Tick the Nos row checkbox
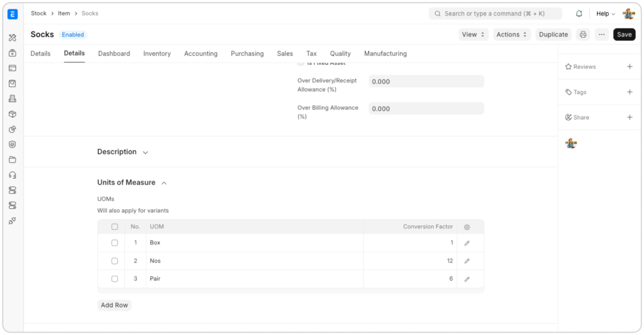 pos(114,261)
